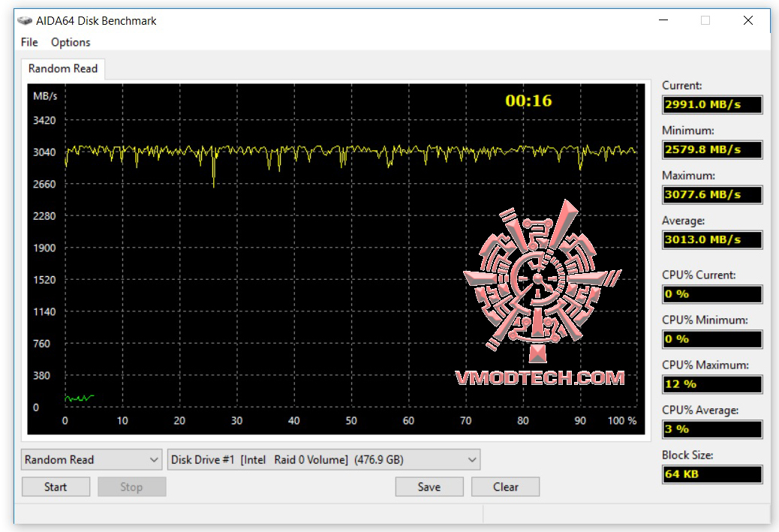This screenshot has height=532, width=779.
Task: Click the 50 x-axis label
Action: tap(351, 421)
